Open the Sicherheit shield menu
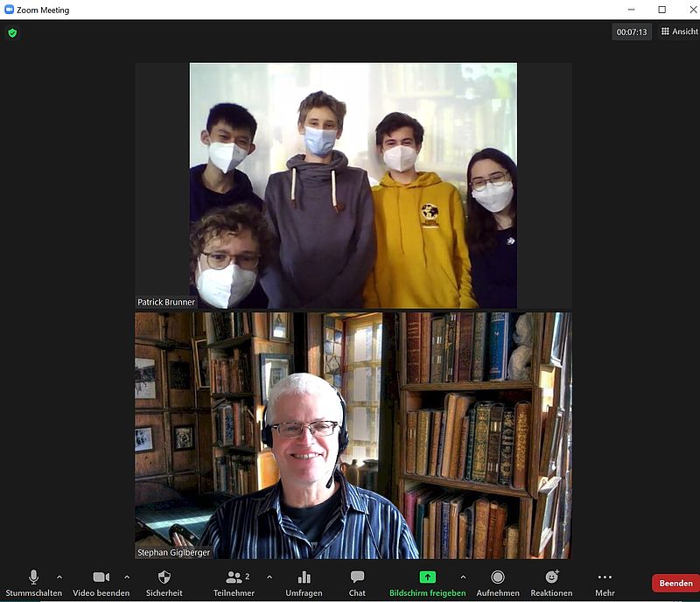 pyautogui.click(x=164, y=583)
